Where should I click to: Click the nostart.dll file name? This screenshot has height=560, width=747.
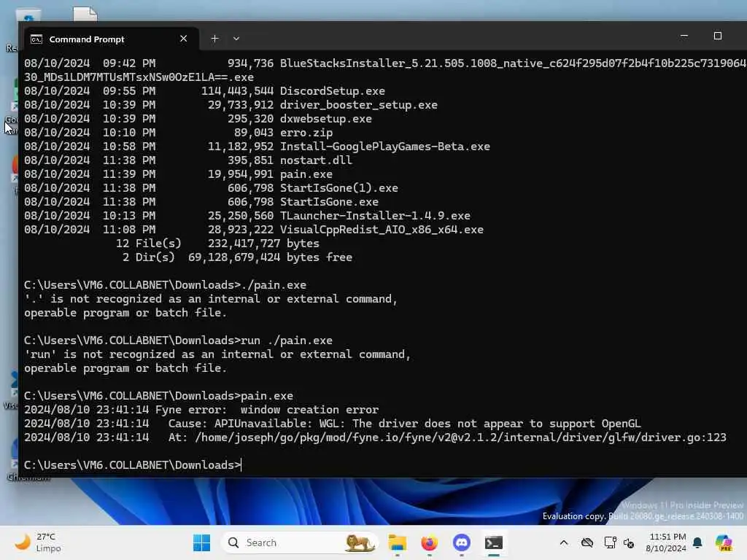coord(316,160)
